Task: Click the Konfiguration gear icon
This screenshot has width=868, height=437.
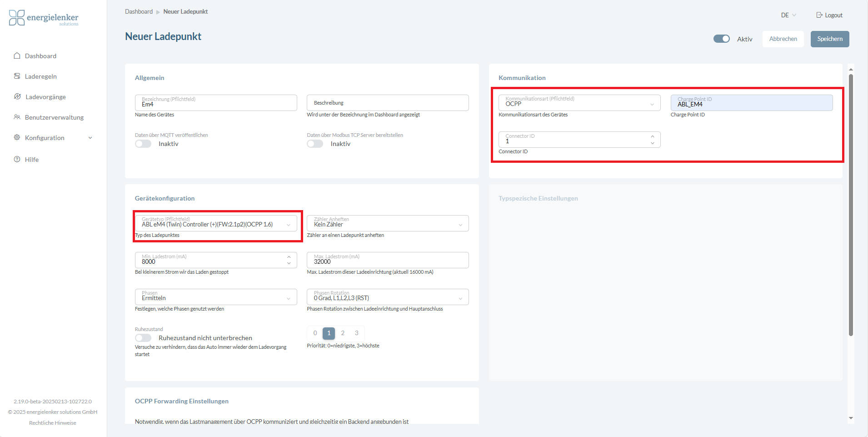Action: 17,138
